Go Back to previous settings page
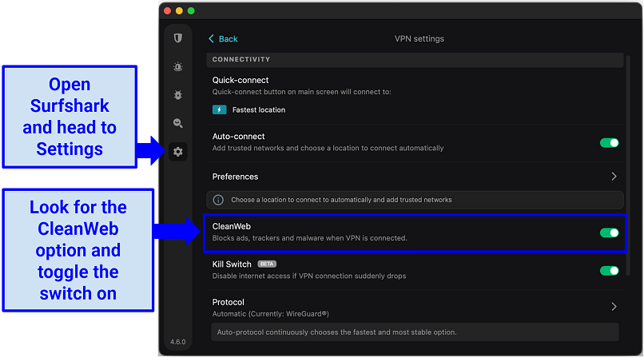Image resolution: width=644 pixels, height=358 pixels. (223, 38)
